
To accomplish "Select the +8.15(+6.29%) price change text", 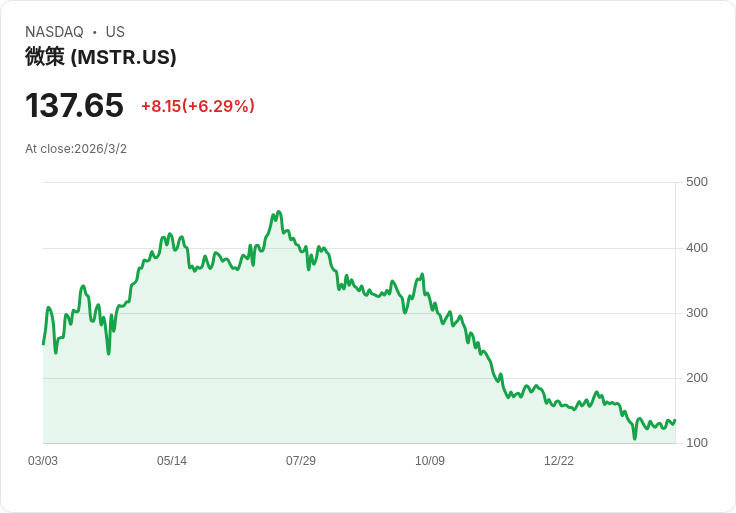I will (198, 106).
